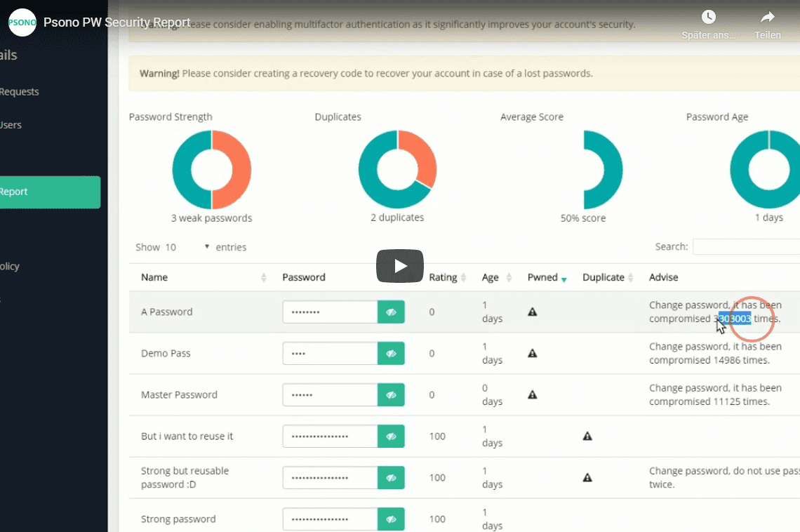
Task: Show password for Strong password row
Action: click(x=391, y=519)
